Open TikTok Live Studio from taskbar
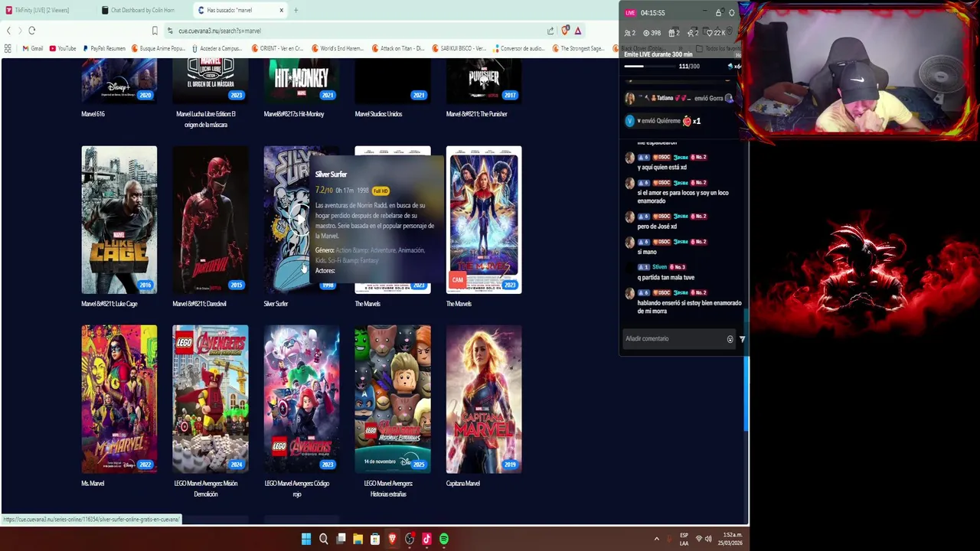980x551 pixels. coord(426,539)
